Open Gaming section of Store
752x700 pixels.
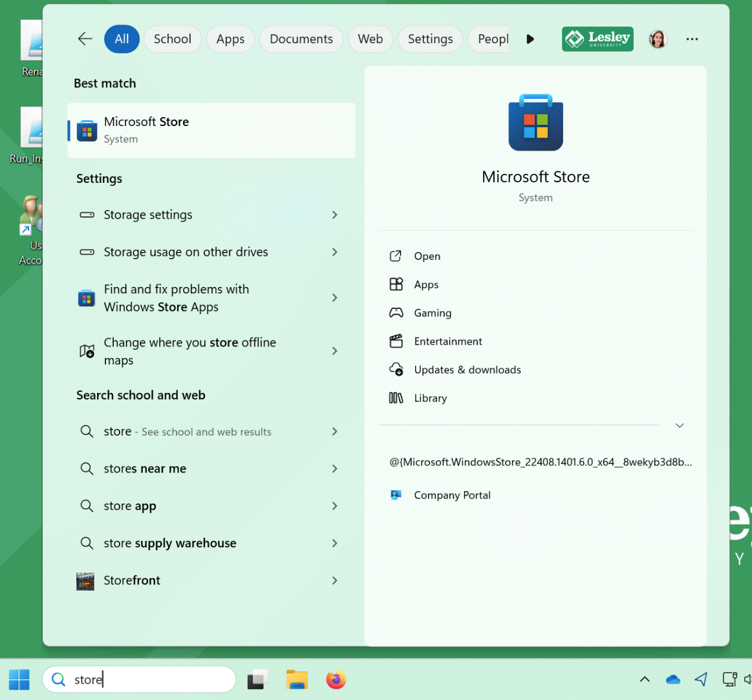535,313
